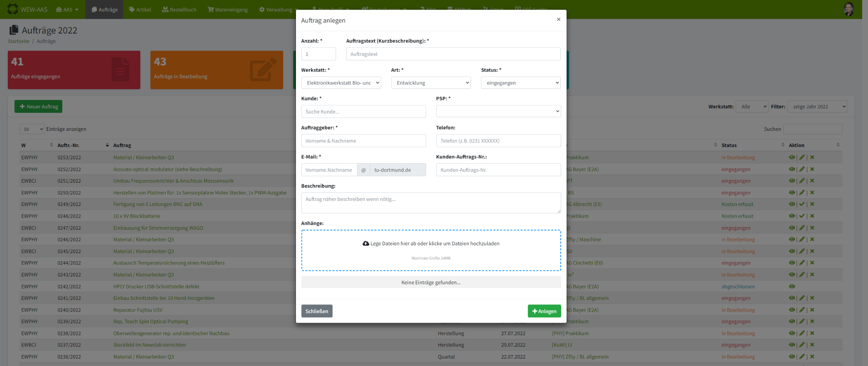Click the cloud upload icon in attachments area
Image resolution: width=868 pixels, height=366 pixels.
(366, 243)
